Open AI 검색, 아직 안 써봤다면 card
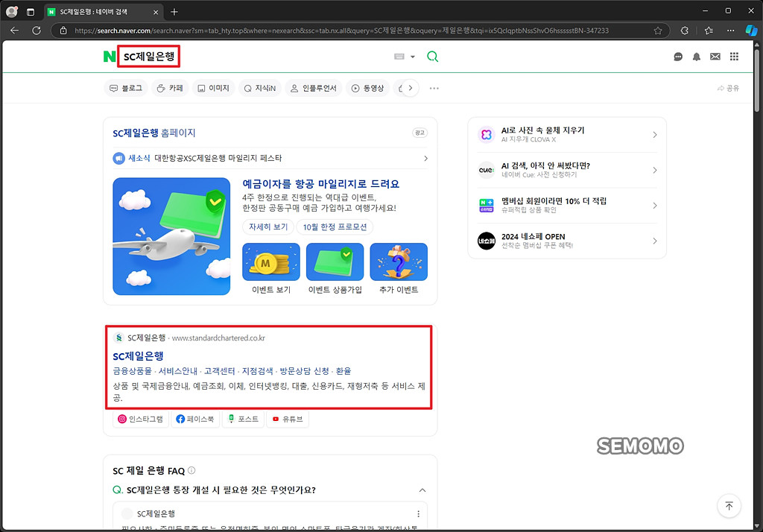Screen dimensions: 763x532 [x=567, y=171]
